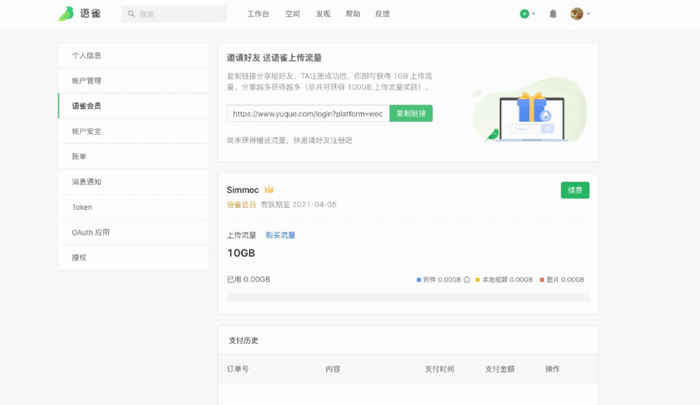Click the 购买流量 link
The height and width of the screenshot is (405, 700).
tap(280, 235)
